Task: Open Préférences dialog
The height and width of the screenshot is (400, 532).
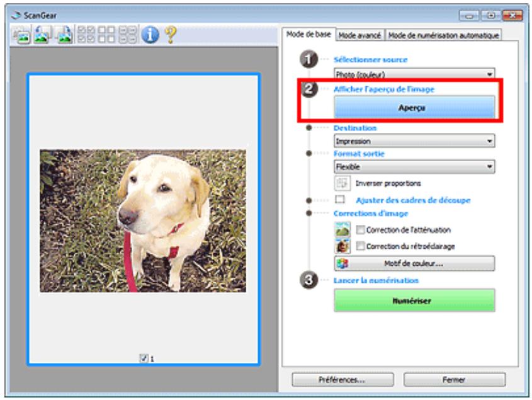Action: 342,380
